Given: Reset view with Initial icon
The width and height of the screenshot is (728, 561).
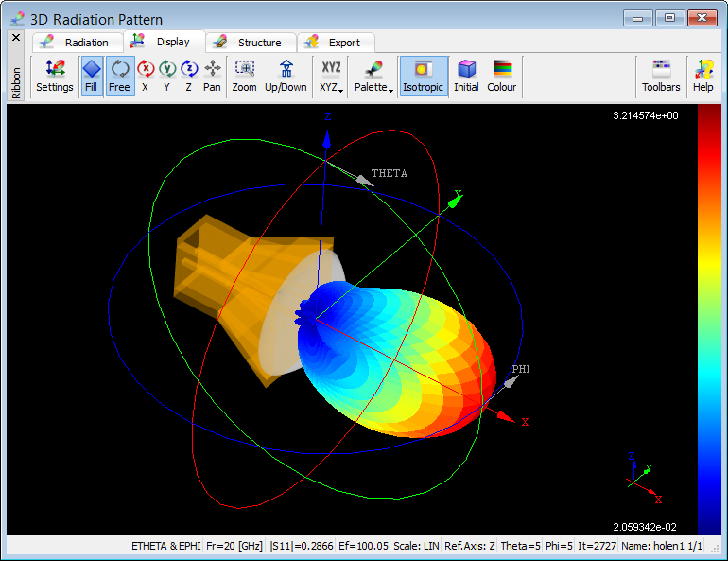Looking at the screenshot, I should pos(466,76).
